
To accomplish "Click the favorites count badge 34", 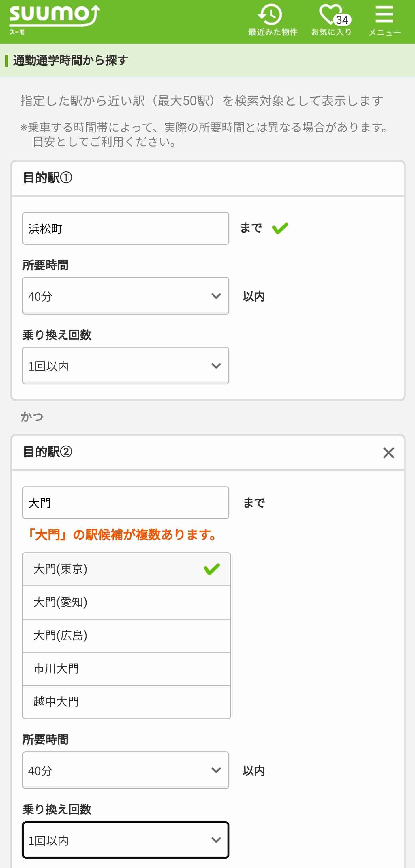I will click(342, 20).
